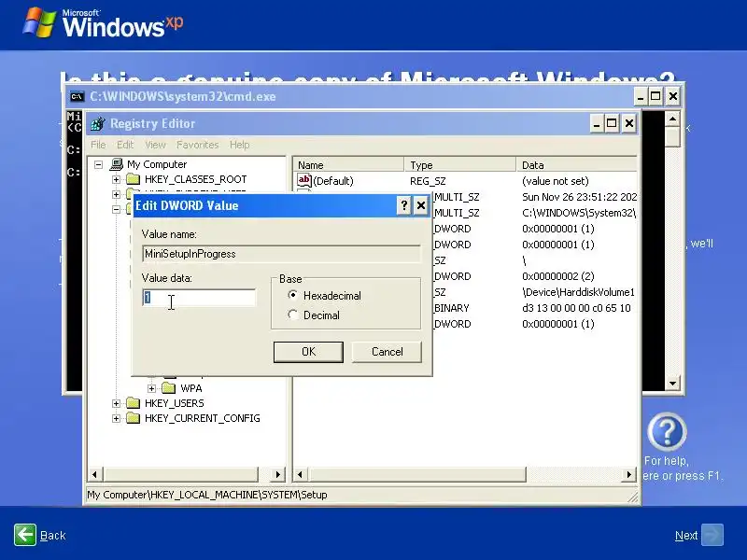The height and width of the screenshot is (560, 747).
Task: Click the HKEY_CLASSES_ROOT folder icon
Action: click(x=133, y=179)
